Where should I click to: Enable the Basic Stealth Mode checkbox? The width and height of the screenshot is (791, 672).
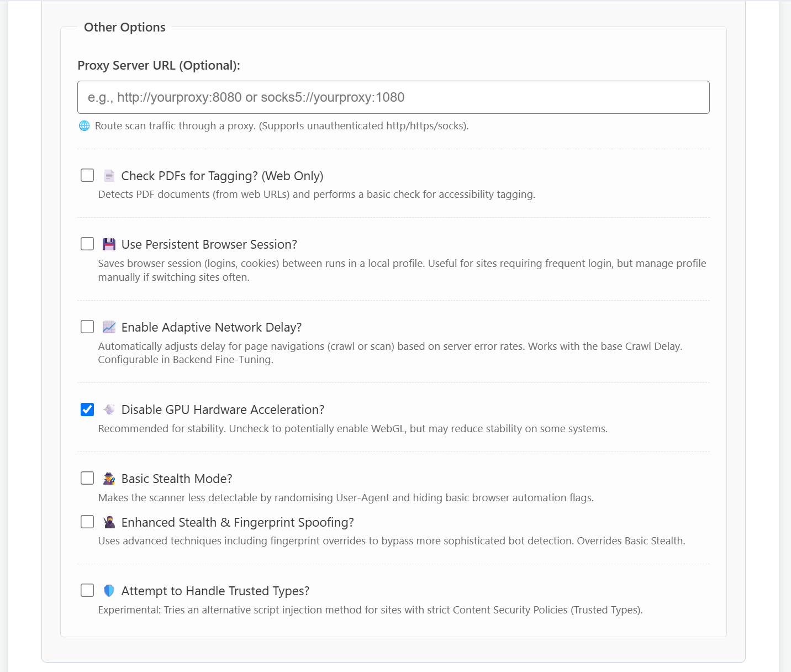coord(87,478)
